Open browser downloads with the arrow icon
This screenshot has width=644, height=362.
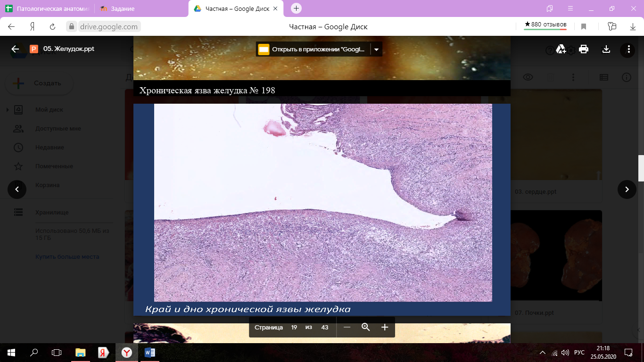pyautogui.click(x=633, y=27)
